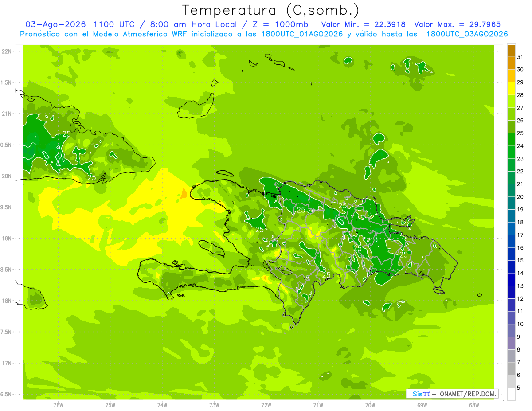Click the colorbar swatch between 29 and 30
This screenshot has height=411, width=532.
[511, 76]
